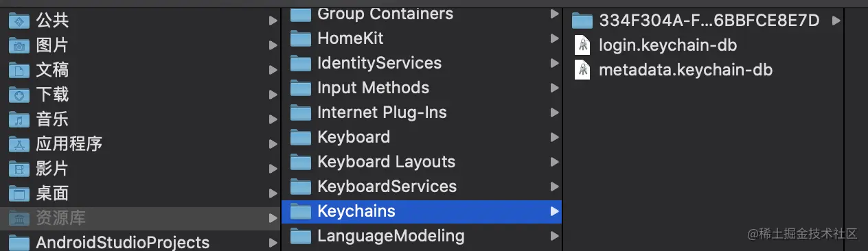Select the login.keychain-db file icon
Image resolution: width=868 pixels, height=251 pixels.
click(582, 45)
